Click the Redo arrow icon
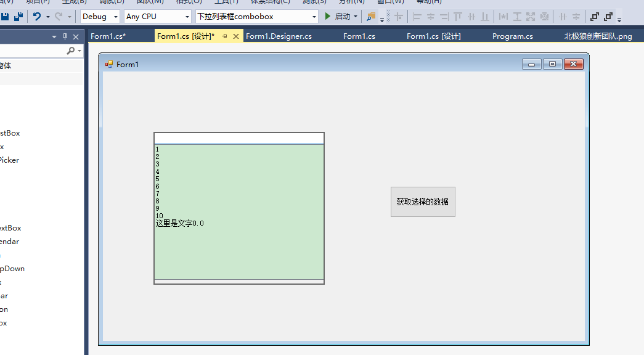This screenshot has width=644, height=355. pos(57,17)
